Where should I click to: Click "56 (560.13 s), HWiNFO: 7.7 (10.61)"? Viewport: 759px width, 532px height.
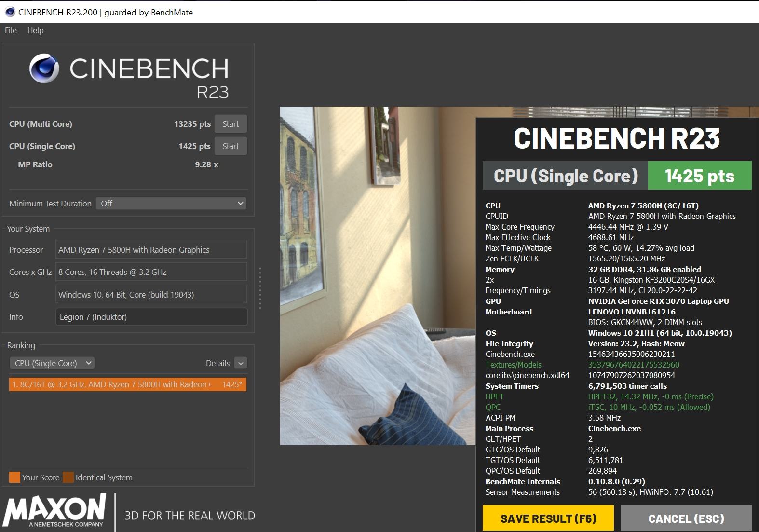click(x=651, y=492)
